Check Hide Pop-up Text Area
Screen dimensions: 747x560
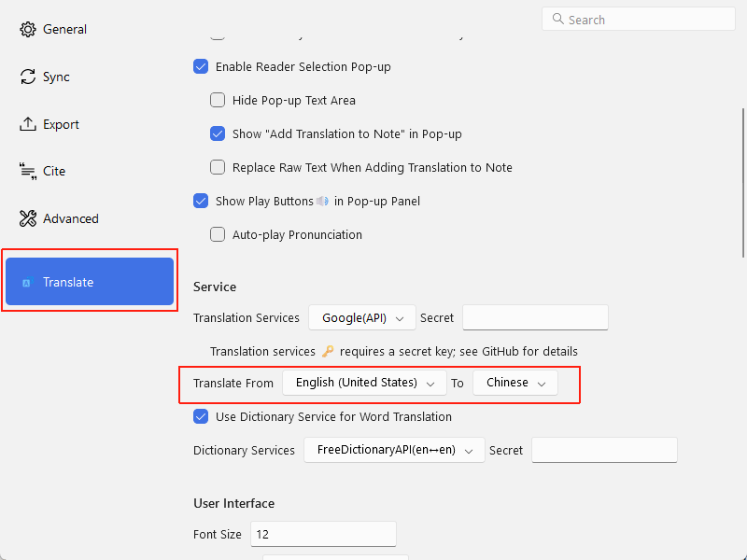(x=218, y=100)
